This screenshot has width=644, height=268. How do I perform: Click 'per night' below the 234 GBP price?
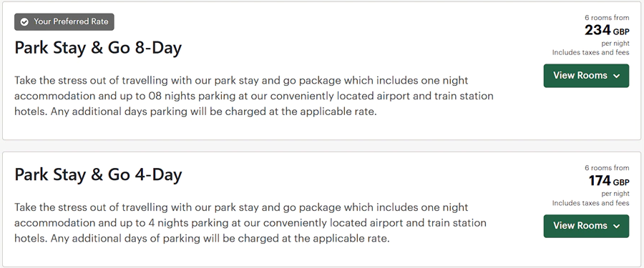click(615, 44)
